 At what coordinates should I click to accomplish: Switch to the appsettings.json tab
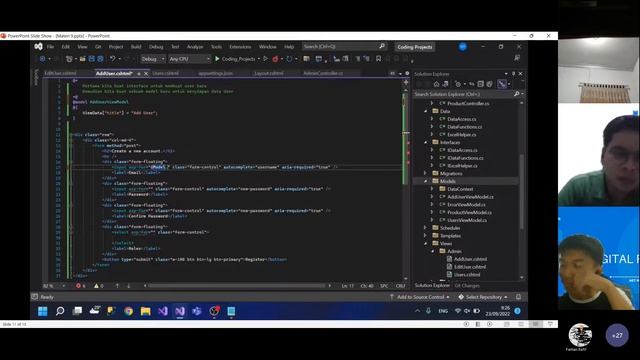coord(216,73)
